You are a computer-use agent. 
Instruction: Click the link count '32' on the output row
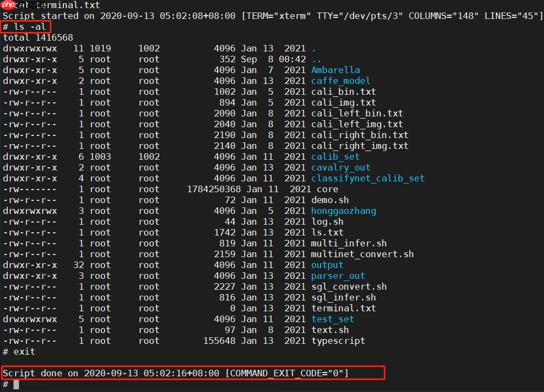(78, 265)
